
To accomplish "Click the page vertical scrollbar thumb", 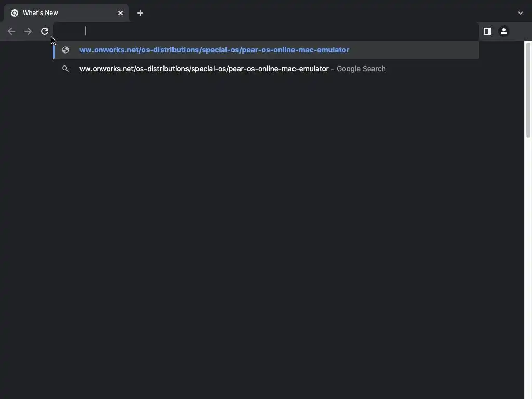I will coord(528,90).
